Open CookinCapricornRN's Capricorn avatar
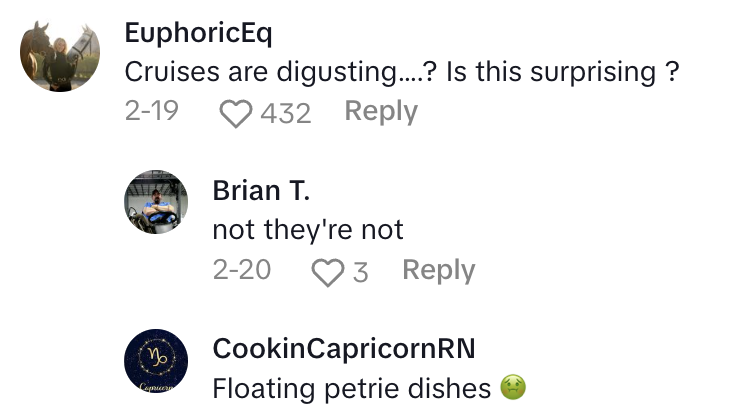Image resolution: width=740 pixels, height=410 pixels. pos(156,360)
